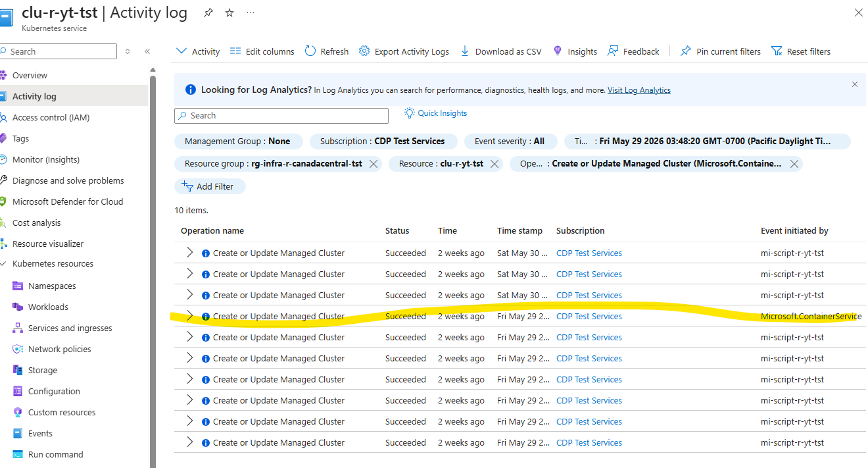Image resolution: width=868 pixels, height=468 pixels.
Task: Open CDP Test Services link in first row
Action: 589,253
